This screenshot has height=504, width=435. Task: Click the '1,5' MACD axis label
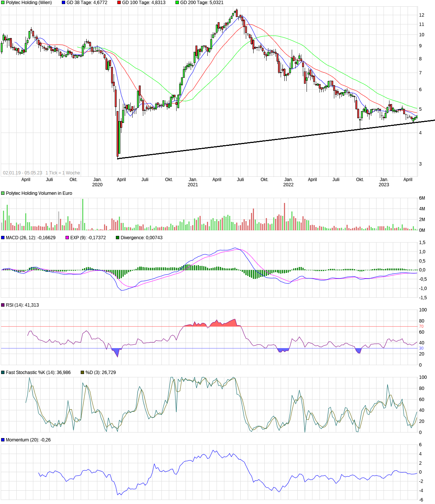(x=422, y=243)
